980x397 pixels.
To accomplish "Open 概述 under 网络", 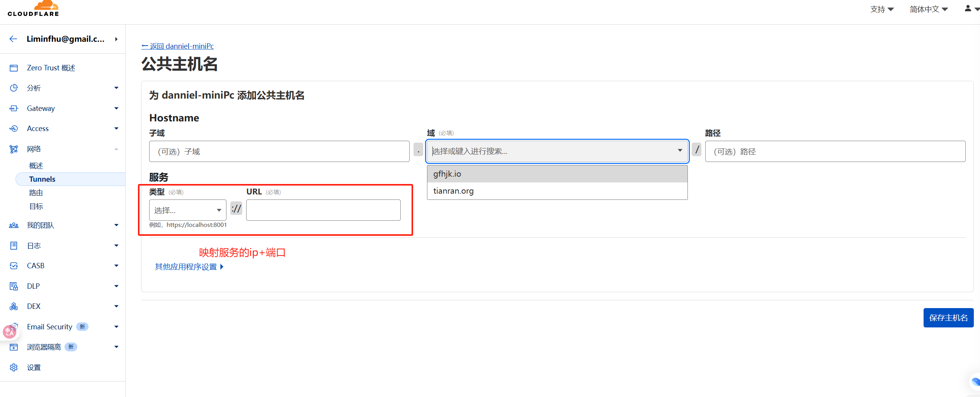I will 36,165.
